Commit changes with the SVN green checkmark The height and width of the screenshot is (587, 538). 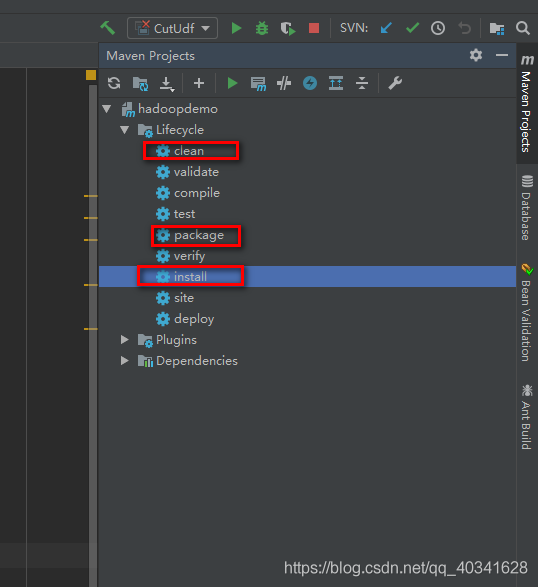point(412,28)
